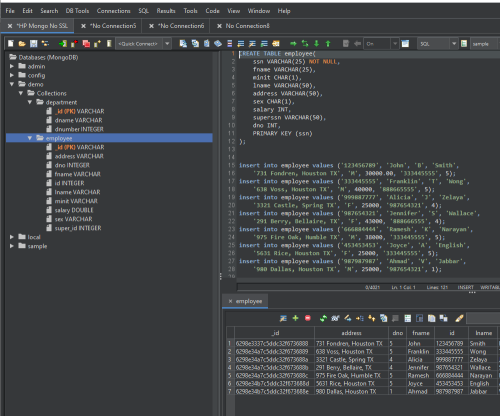Click the filter field in results toolbar
Image resolution: width=500 pixels, height=416 pixels.
[x=483, y=318]
